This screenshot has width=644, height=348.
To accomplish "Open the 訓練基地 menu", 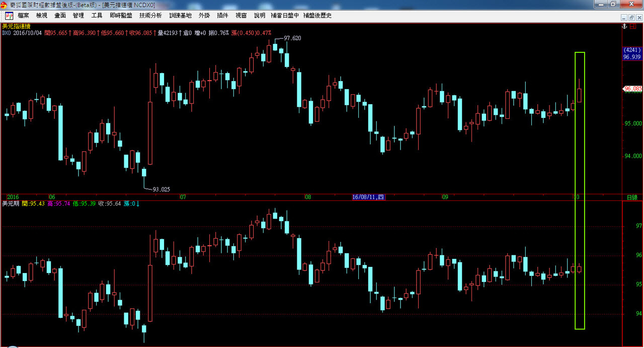I will click(x=180, y=16).
